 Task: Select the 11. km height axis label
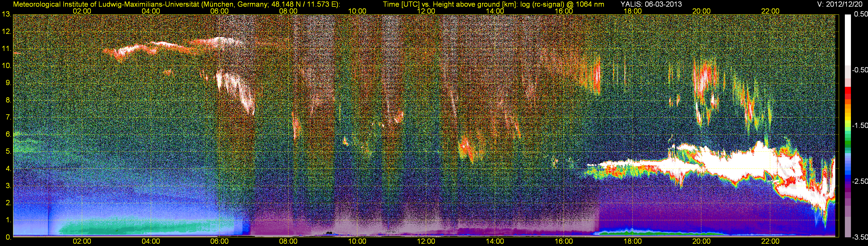(x=6, y=49)
